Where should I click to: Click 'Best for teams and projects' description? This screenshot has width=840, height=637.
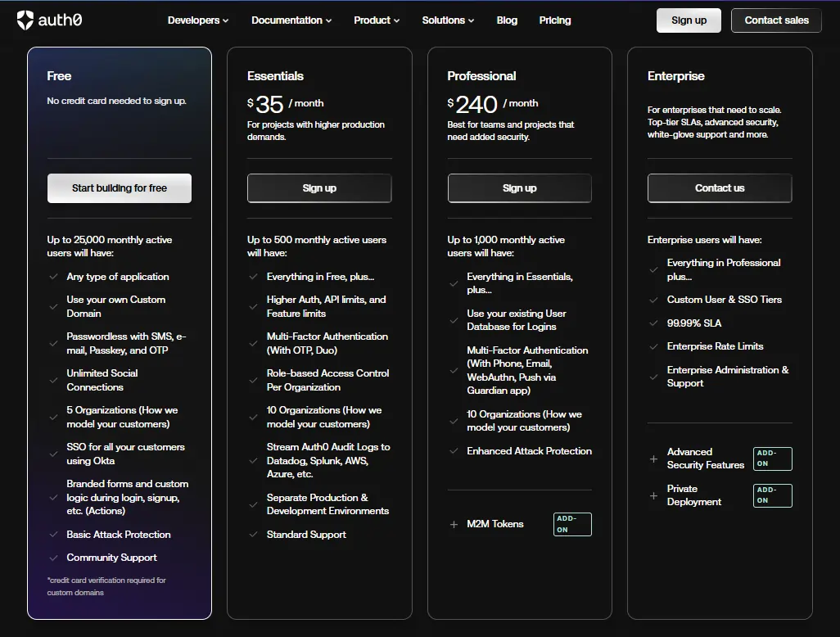click(x=511, y=131)
